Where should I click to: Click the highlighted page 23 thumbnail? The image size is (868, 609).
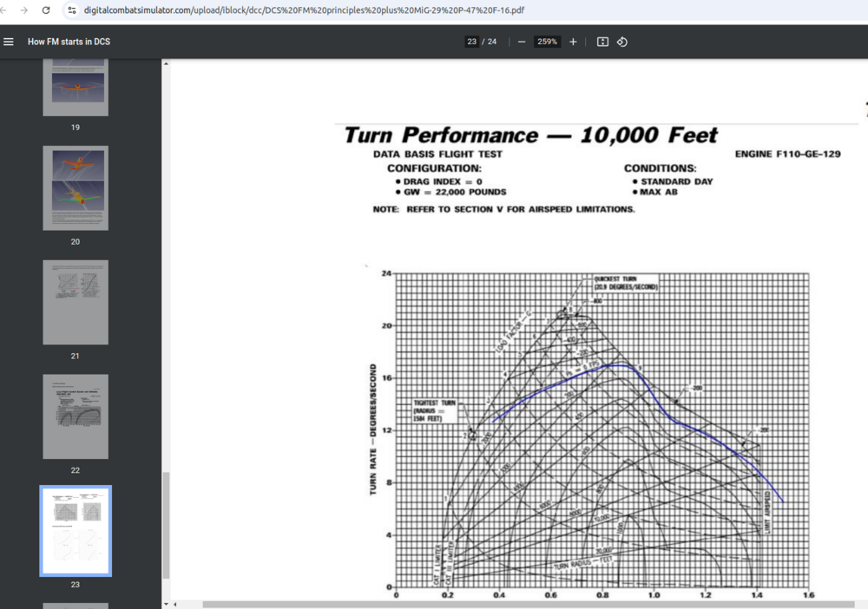(x=76, y=530)
